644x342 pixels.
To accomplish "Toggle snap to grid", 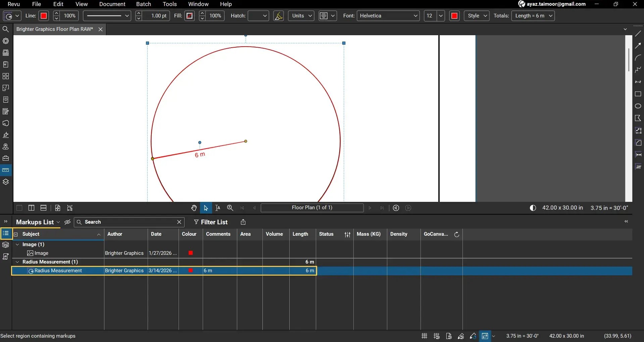I will 437,336.
